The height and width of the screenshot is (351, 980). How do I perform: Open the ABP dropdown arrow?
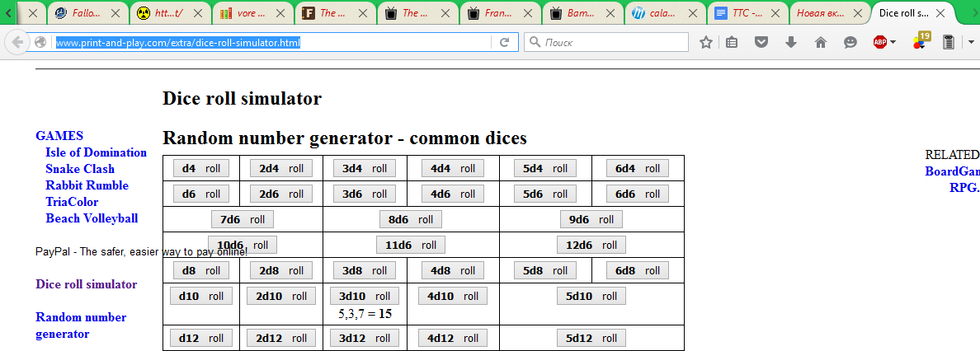pos(893,43)
